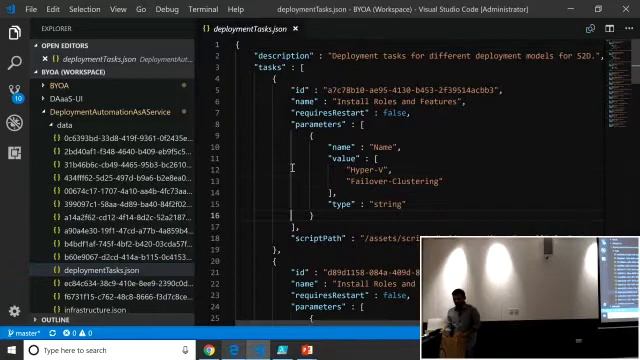The height and width of the screenshot is (360, 640).
Task: Click line number 16 in the gutter
Action: [x=215, y=215]
